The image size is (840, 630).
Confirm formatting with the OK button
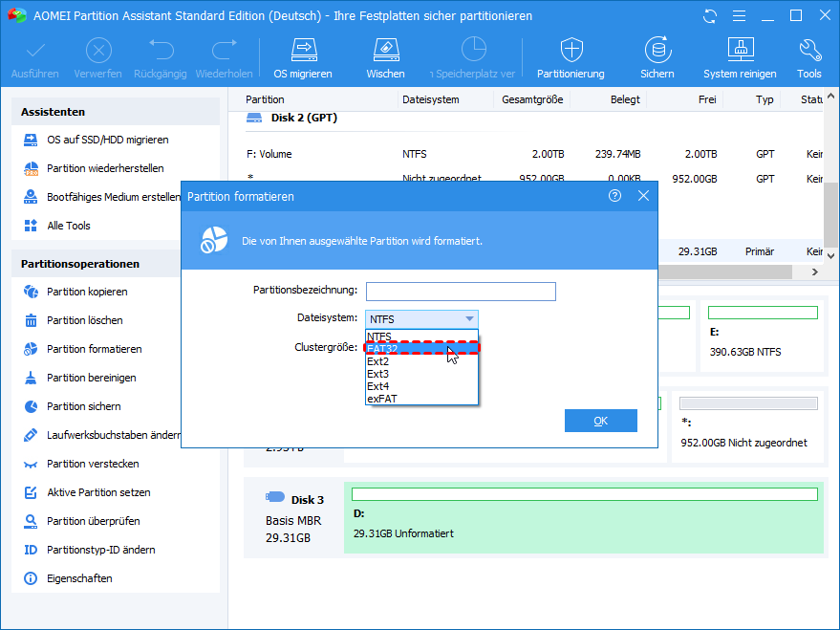tap(600, 421)
